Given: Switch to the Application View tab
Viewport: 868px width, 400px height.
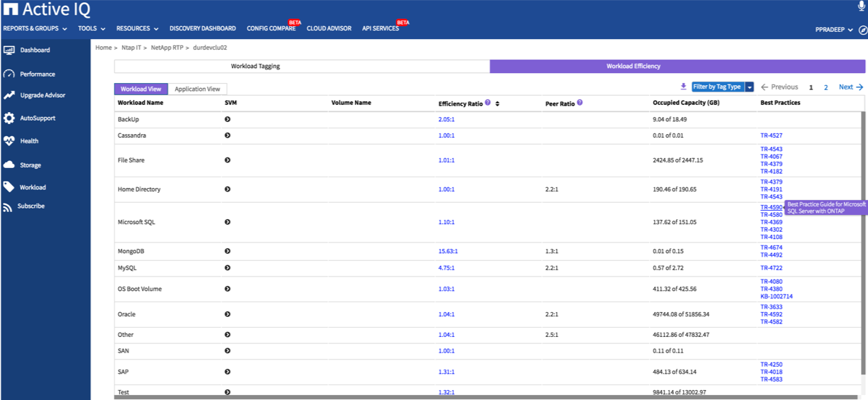Looking at the screenshot, I should (197, 89).
